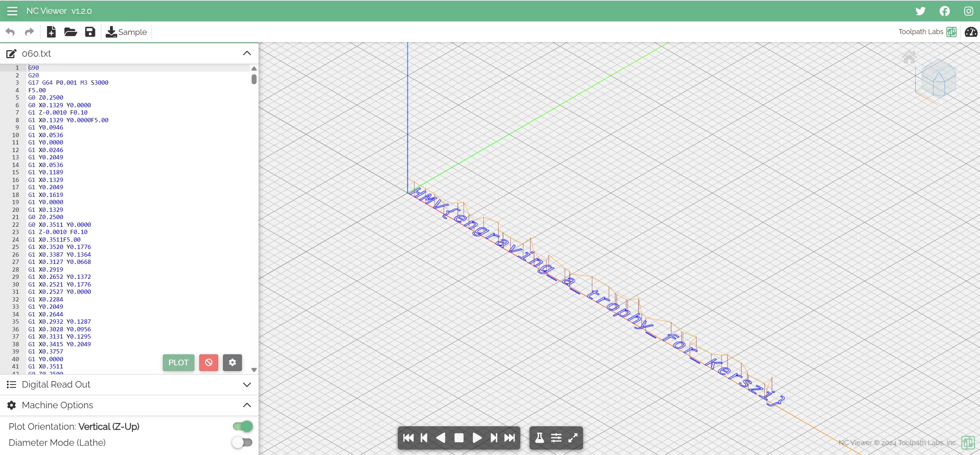
Task: Click the Digital Read Out list icon
Action: (x=11, y=385)
